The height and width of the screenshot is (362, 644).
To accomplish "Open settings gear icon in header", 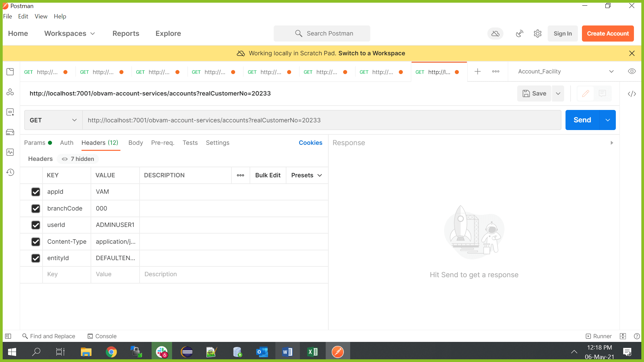I will click(538, 34).
